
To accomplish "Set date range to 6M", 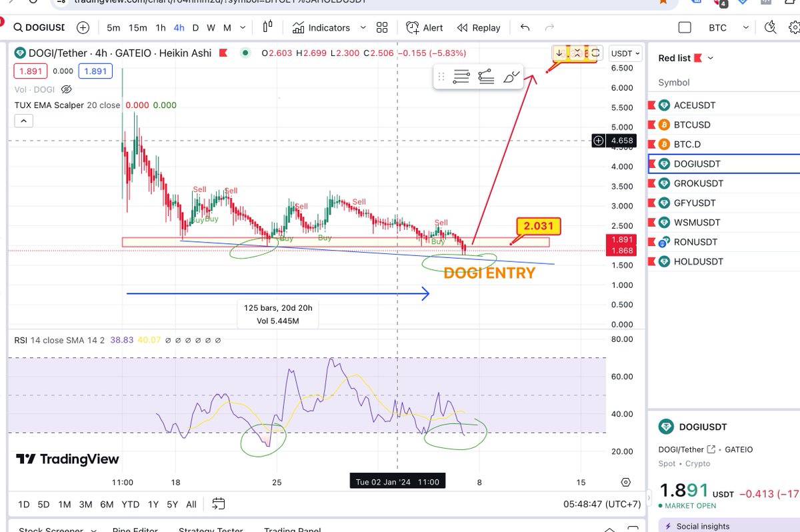I will 107,505.
